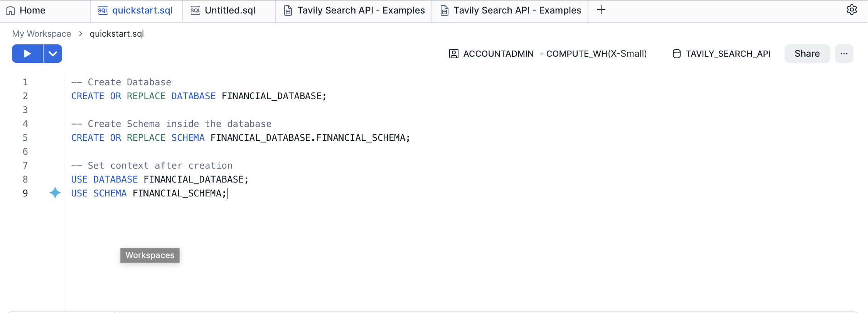Open the ACCOUNTADMIN role selector
The image size is (868, 313).
click(x=498, y=54)
